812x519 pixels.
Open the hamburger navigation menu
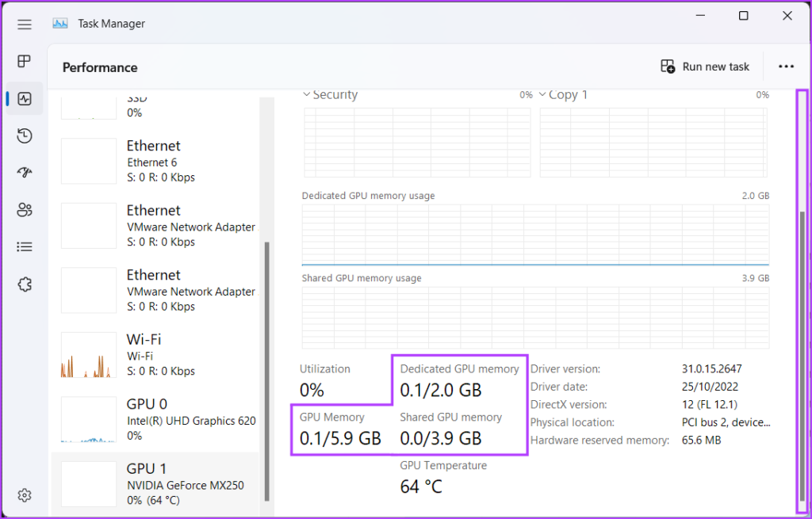(x=25, y=24)
